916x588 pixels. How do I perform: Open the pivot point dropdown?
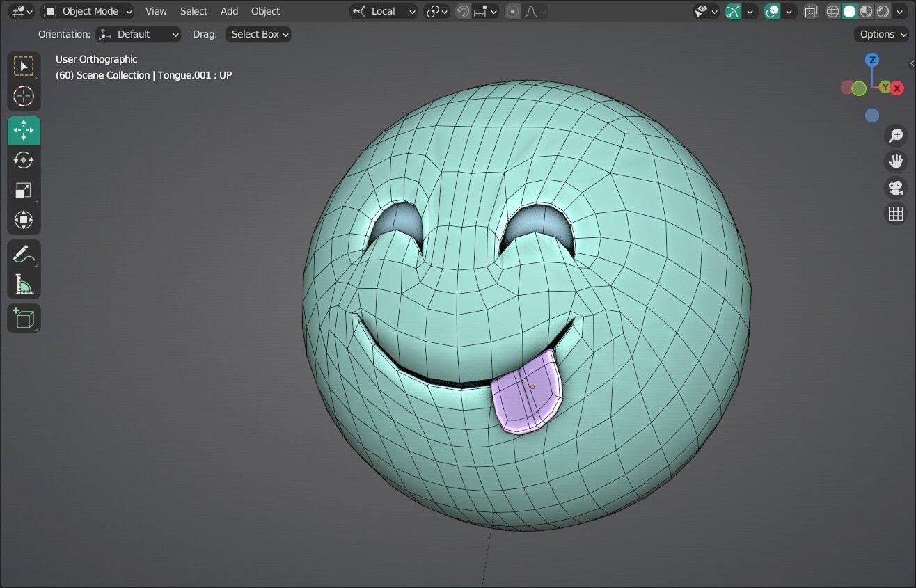point(437,11)
